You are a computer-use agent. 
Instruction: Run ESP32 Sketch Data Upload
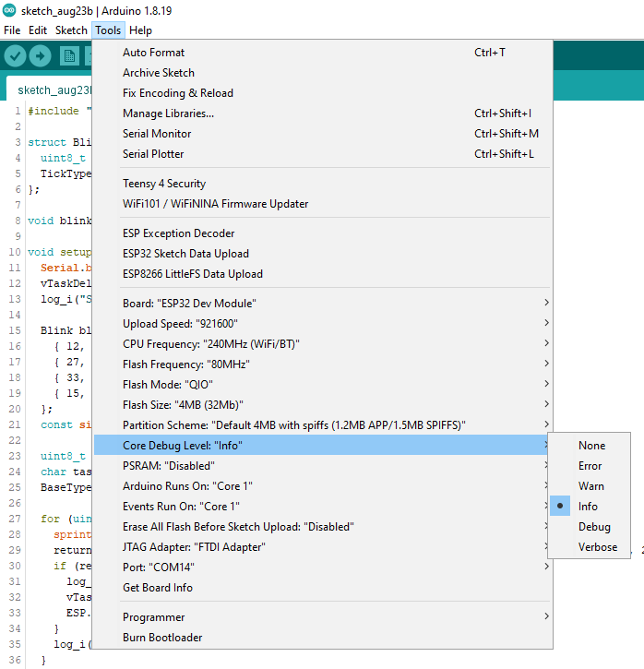pyautogui.click(x=322, y=254)
